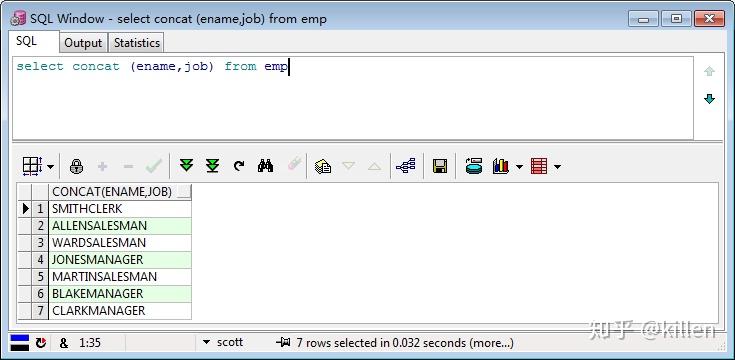Click the up triangle next query icon
Screen dimensions: 735x360
coord(374,166)
